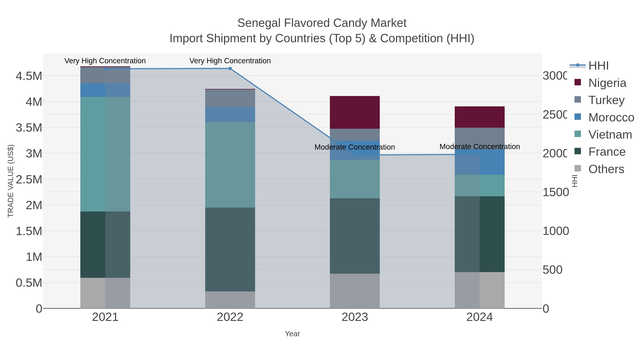Click the 1500 tick on HHI axis
Image resolution: width=644 pixels, height=362 pixels.
tap(556, 192)
